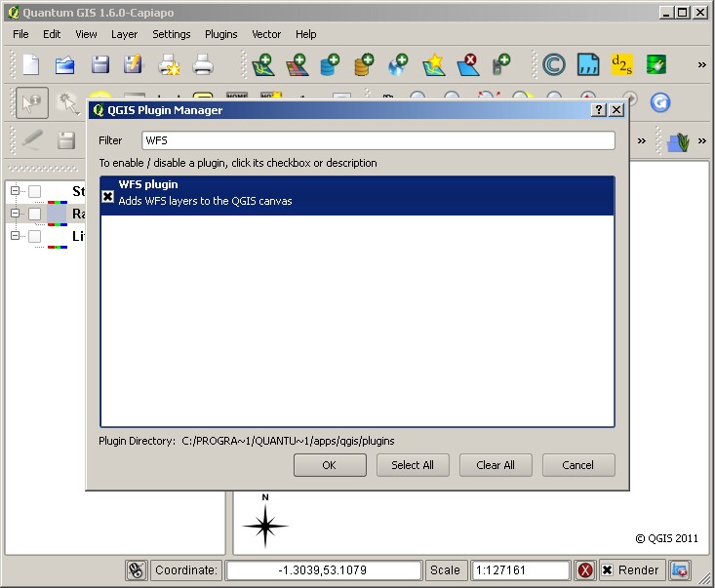The height and width of the screenshot is (588, 715).
Task: Click the Scale value field showing 1:127161
Action: (520, 570)
